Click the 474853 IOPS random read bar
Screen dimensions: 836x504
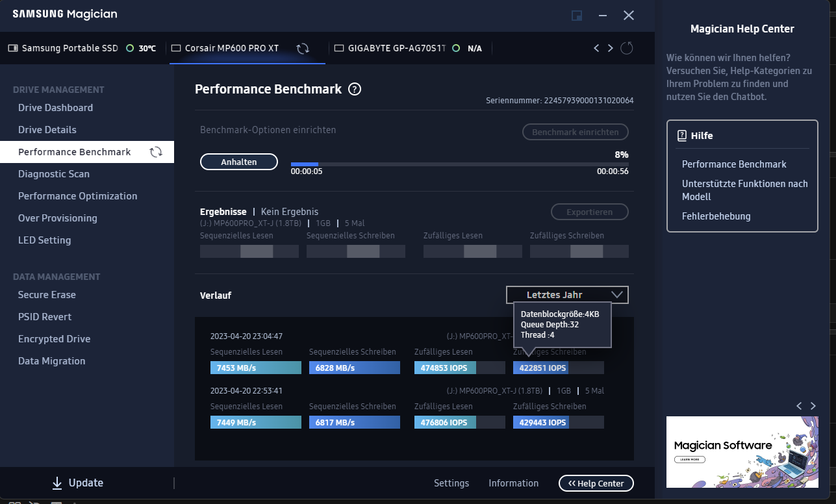(460, 368)
